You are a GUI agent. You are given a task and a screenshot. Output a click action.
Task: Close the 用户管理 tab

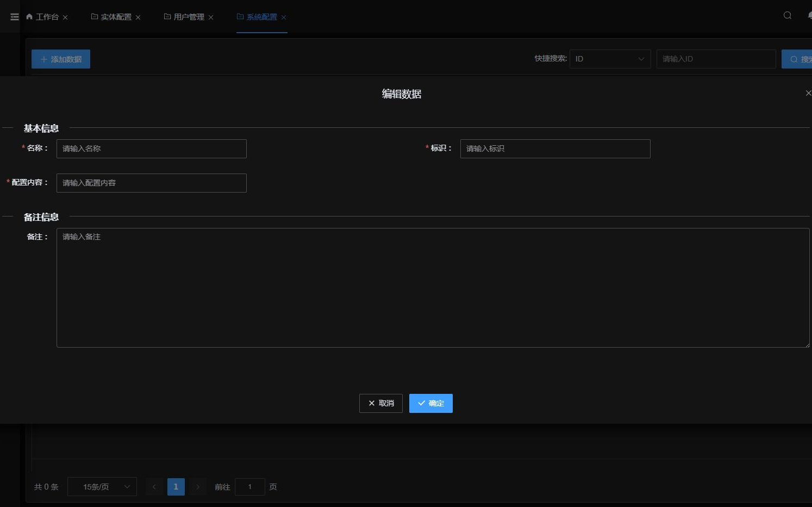(x=211, y=17)
